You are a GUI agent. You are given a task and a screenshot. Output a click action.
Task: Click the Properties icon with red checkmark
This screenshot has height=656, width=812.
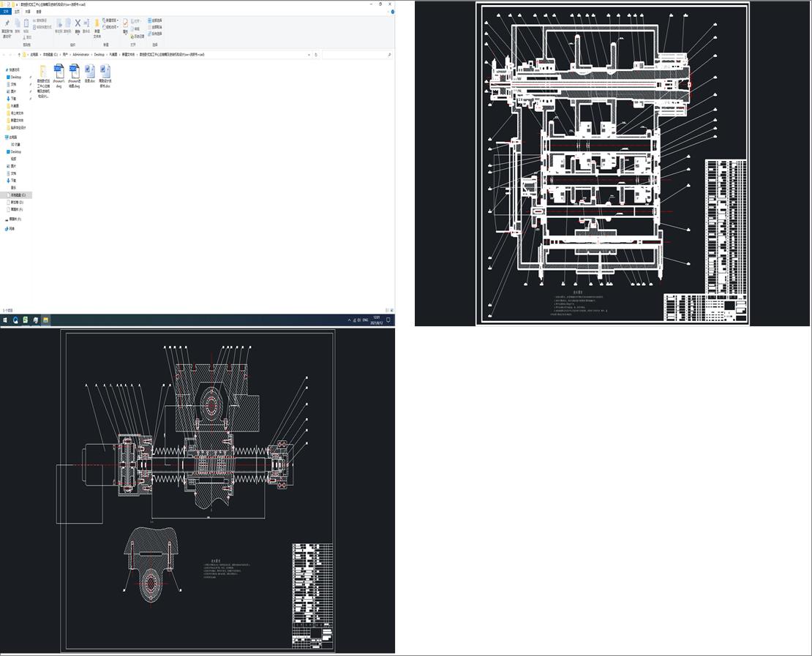point(125,25)
